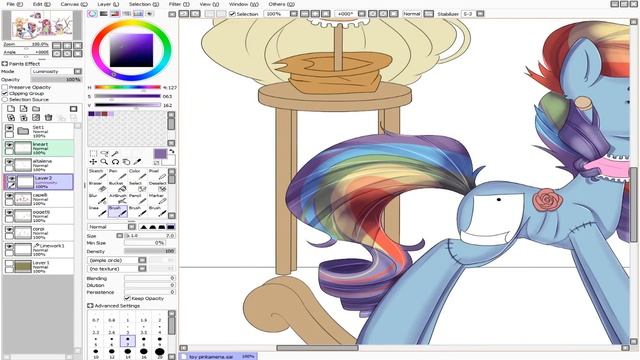Open the brush Size multiplier dropdown

(120, 236)
